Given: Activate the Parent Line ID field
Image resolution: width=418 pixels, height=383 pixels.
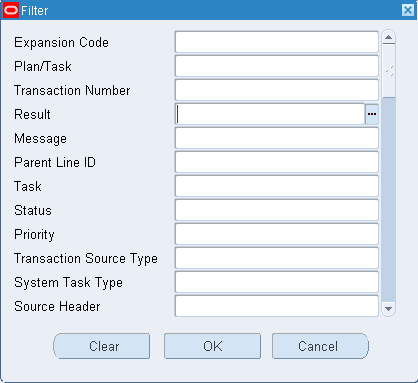Looking at the screenshot, I should [x=277, y=162].
